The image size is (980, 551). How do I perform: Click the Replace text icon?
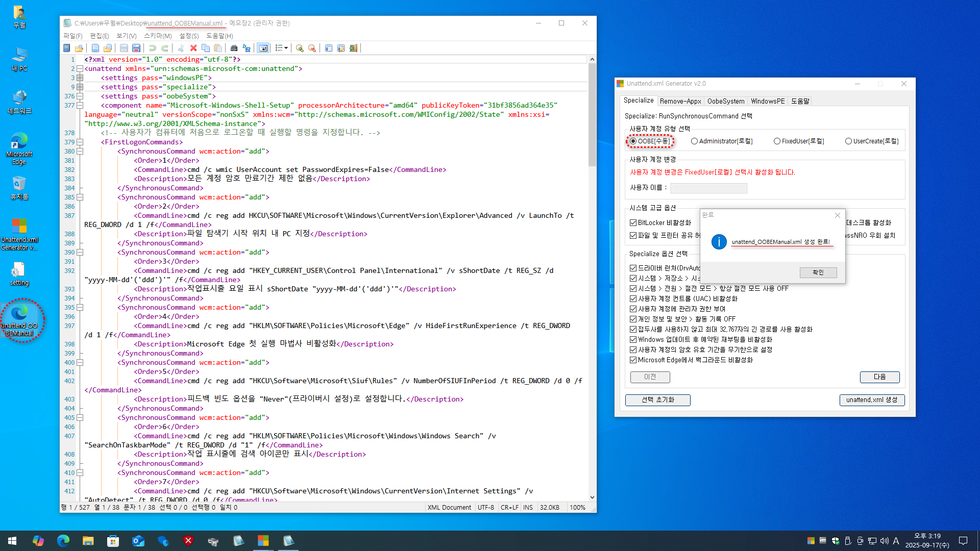(x=247, y=48)
